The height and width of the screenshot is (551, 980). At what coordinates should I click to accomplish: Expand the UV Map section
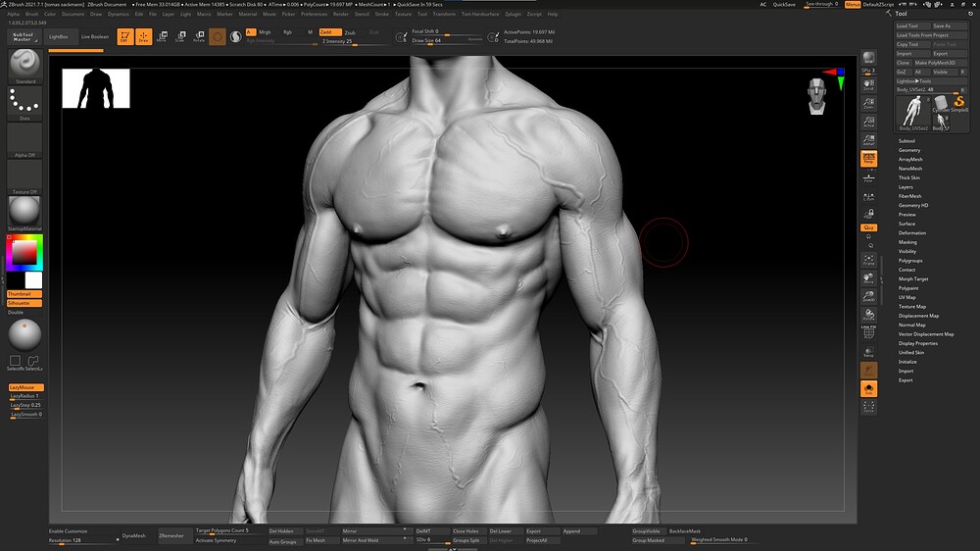tap(907, 297)
